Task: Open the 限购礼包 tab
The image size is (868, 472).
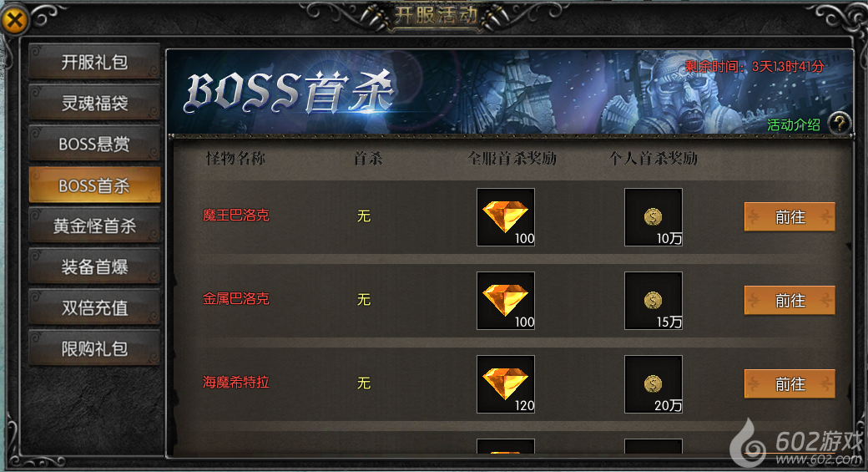Action: [x=94, y=348]
